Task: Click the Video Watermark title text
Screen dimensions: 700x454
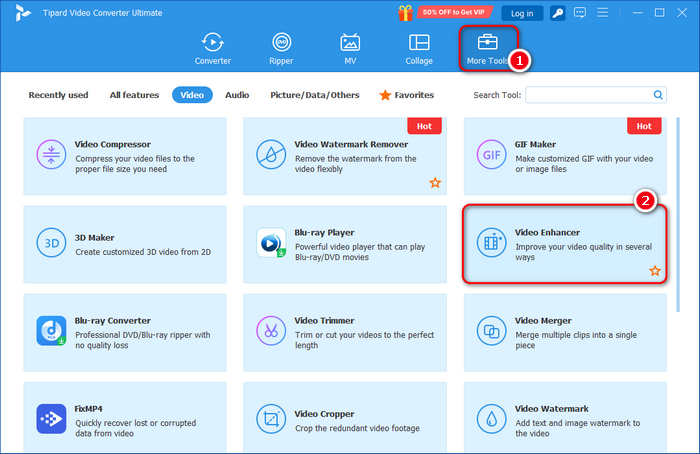Action: point(551,408)
